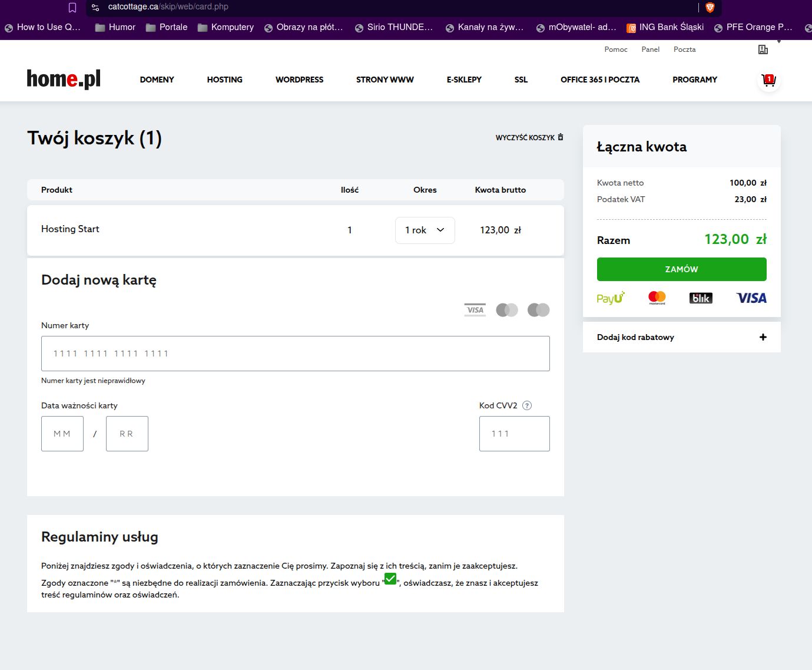This screenshot has height=670, width=812.
Task: Click the Kwota netto 100,00 zł value
Action: pos(748,183)
